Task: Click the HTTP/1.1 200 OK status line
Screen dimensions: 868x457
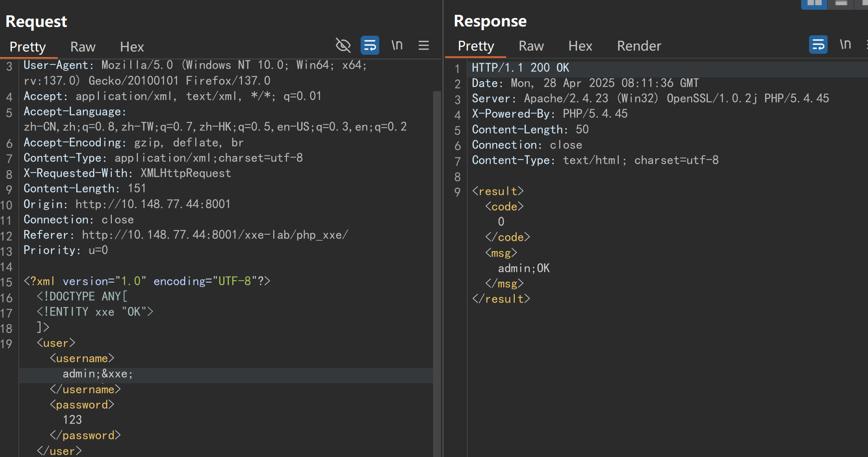Action: click(x=520, y=68)
